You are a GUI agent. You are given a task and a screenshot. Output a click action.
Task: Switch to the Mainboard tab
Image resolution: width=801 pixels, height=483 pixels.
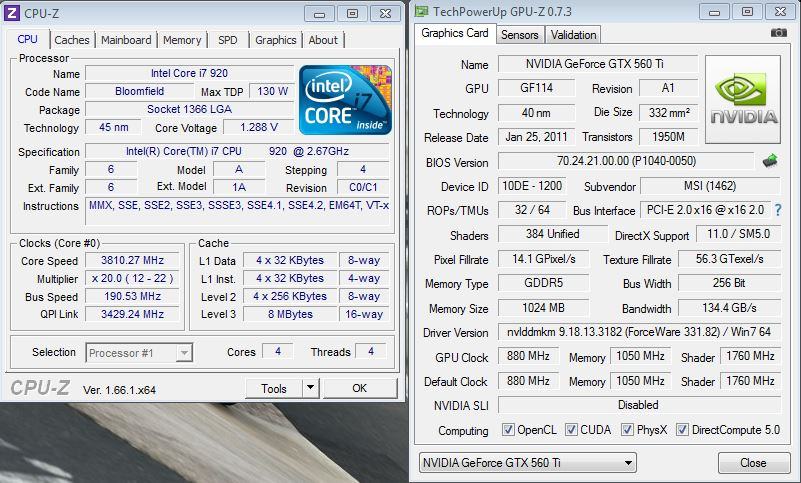(126, 40)
